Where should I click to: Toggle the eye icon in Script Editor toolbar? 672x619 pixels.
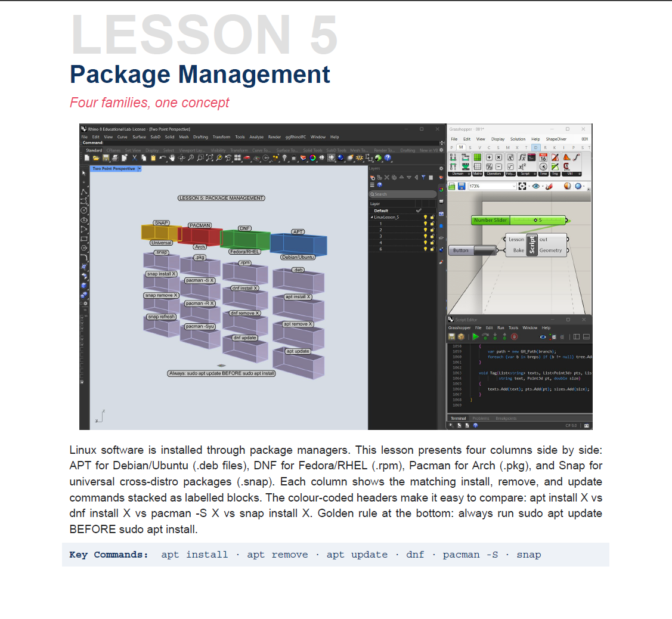543,337
